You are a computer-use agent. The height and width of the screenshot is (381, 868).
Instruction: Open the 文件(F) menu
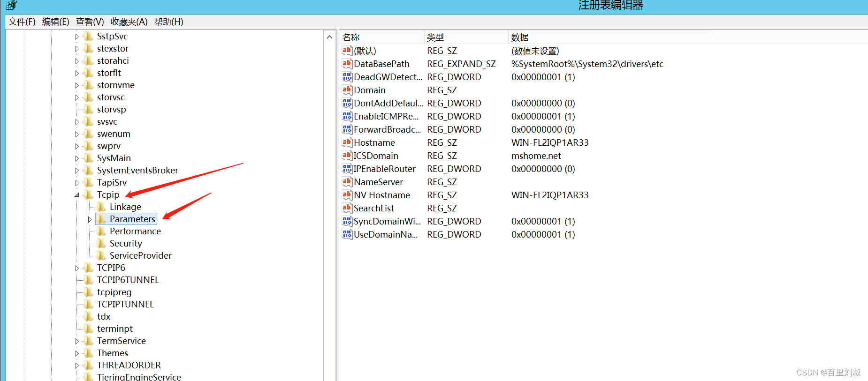(22, 22)
